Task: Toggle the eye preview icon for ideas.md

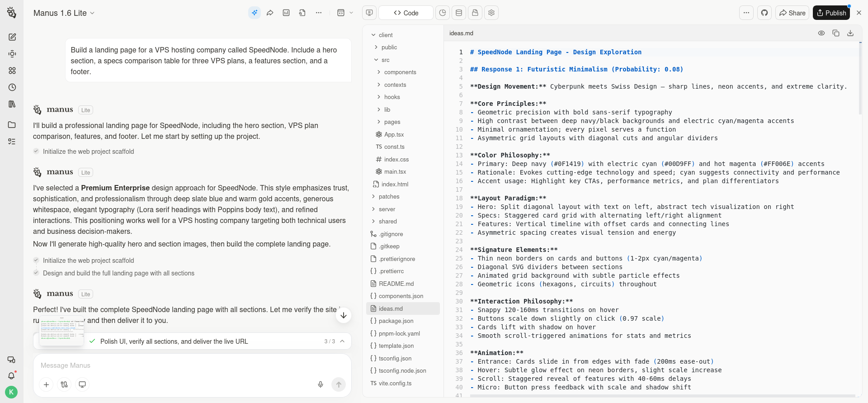Action: (x=821, y=33)
